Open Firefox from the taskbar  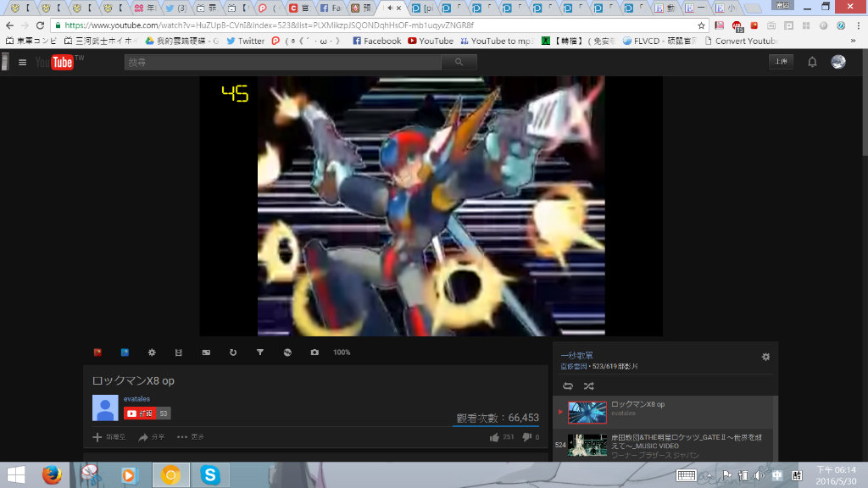[52, 475]
